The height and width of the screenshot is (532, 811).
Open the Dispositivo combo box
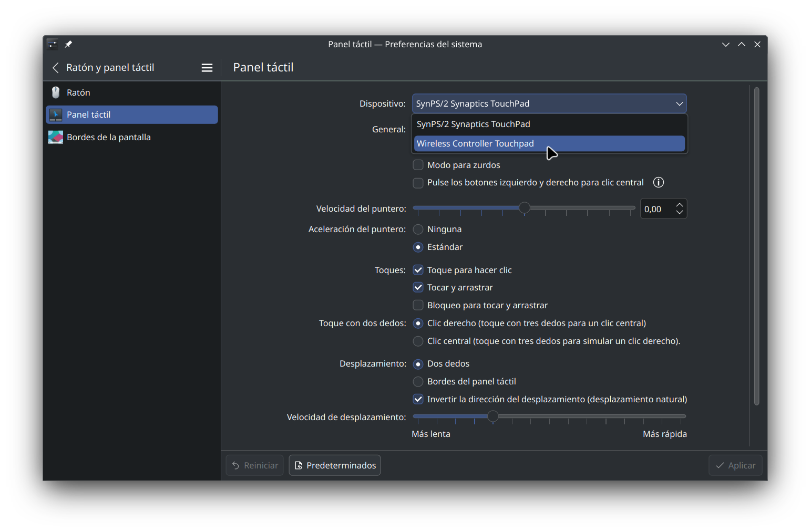coord(549,103)
